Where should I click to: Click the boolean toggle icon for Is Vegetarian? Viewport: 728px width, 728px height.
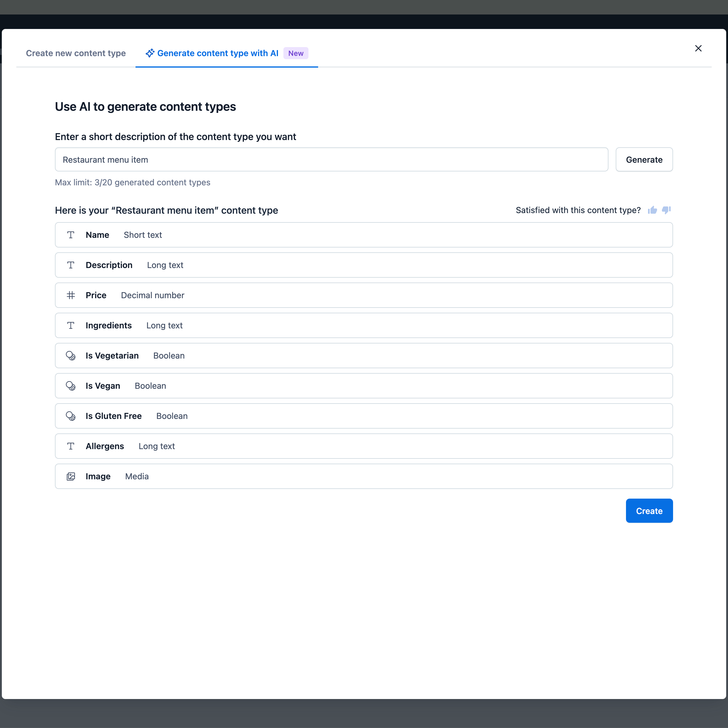pyautogui.click(x=71, y=355)
